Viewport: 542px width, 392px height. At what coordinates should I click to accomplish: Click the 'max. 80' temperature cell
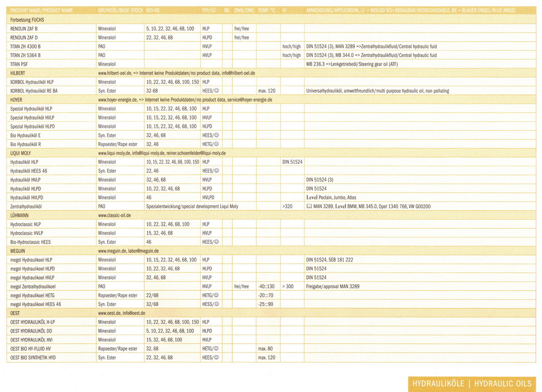[x=265, y=349]
